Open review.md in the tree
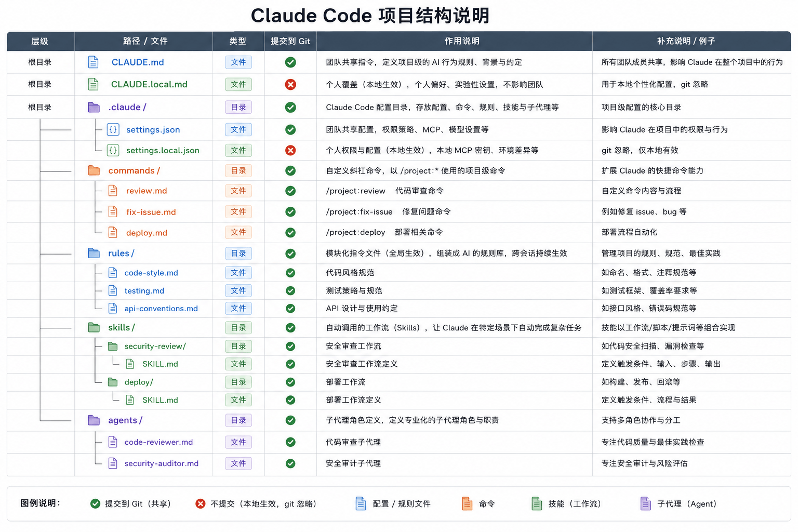Image resolution: width=798 pixels, height=532 pixels. point(147,191)
